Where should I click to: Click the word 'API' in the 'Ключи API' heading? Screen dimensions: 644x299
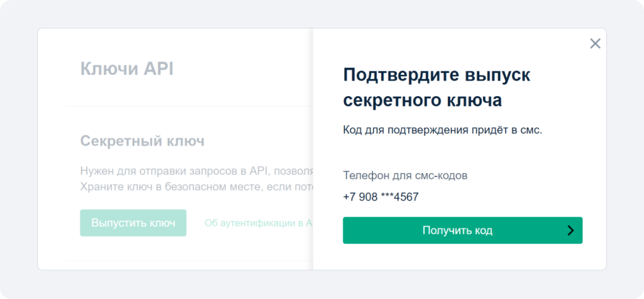click(158, 68)
